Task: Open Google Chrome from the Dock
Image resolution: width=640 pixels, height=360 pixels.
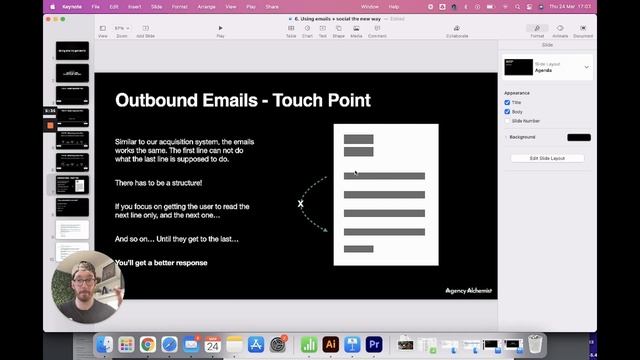Action: click(148, 344)
